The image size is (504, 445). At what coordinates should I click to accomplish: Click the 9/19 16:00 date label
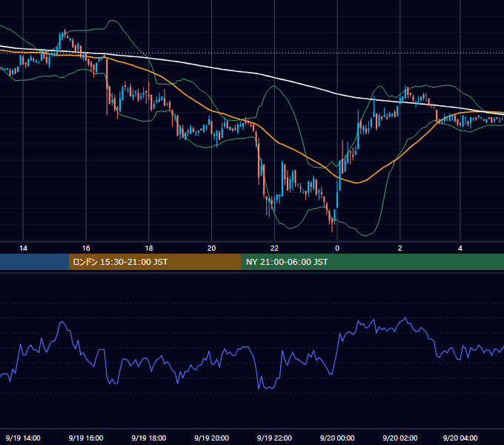pos(86,438)
